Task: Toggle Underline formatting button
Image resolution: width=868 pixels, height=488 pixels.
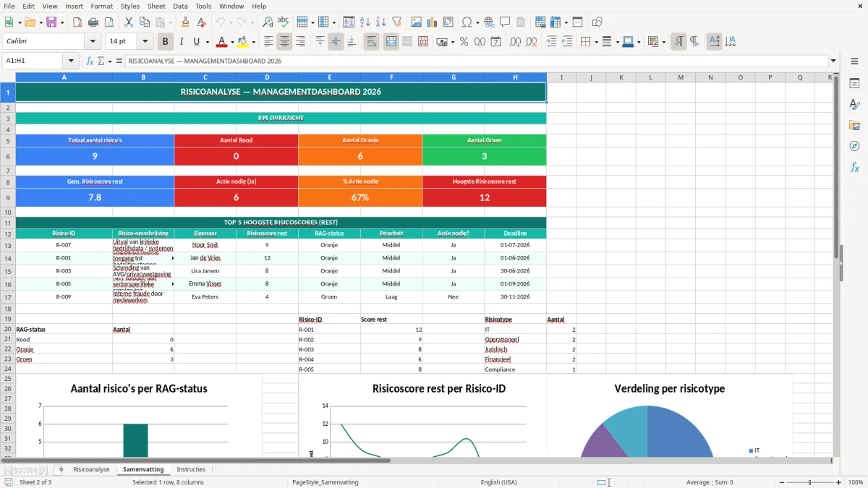Action: [196, 42]
